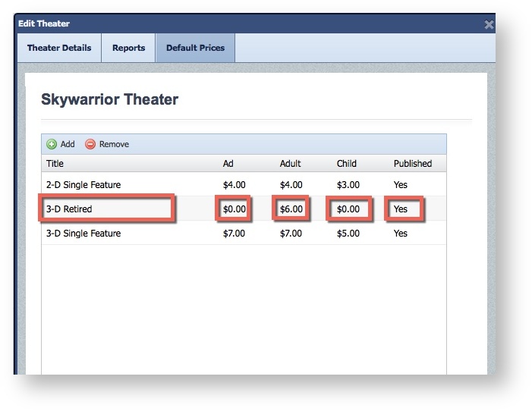Click the green Add icon
The height and width of the screenshot is (411, 532).
[52, 144]
